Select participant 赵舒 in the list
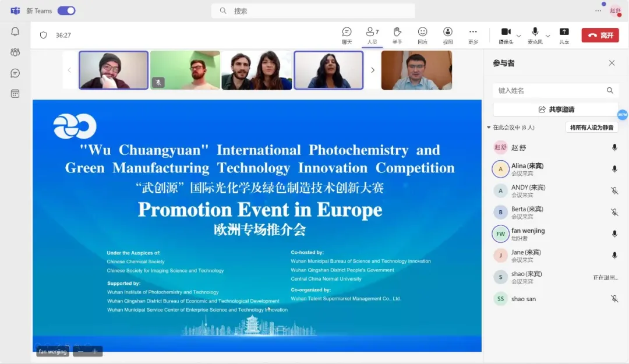The width and height of the screenshot is (629, 364). pyautogui.click(x=556, y=148)
